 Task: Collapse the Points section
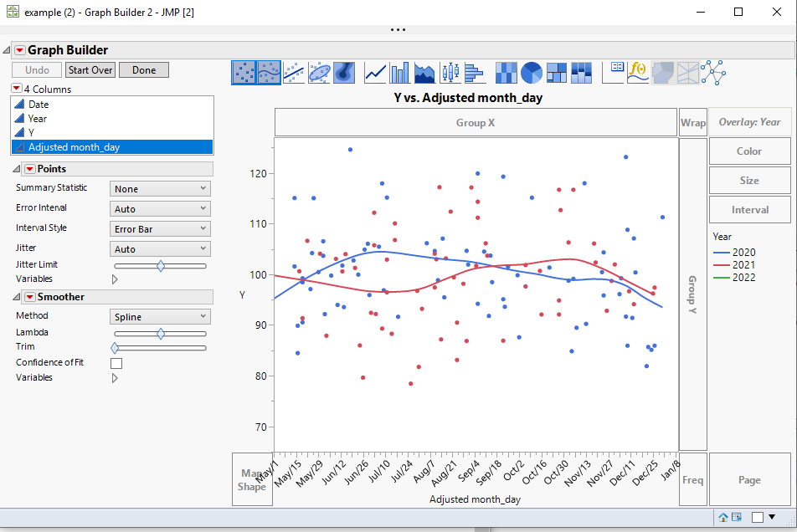point(16,168)
